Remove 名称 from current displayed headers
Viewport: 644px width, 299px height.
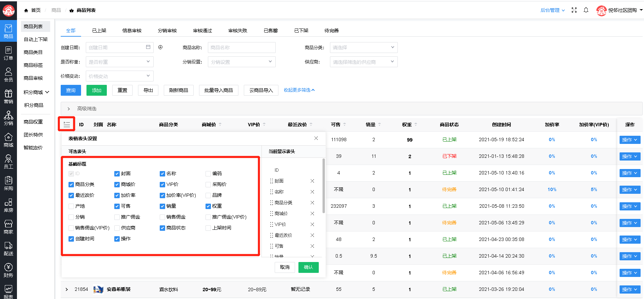312,192
